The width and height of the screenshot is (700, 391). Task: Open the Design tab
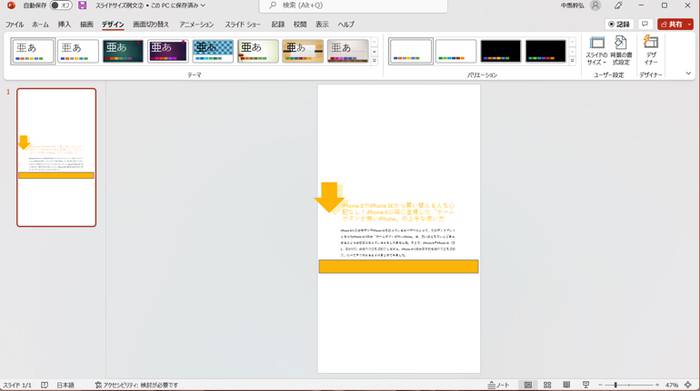click(112, 25)
